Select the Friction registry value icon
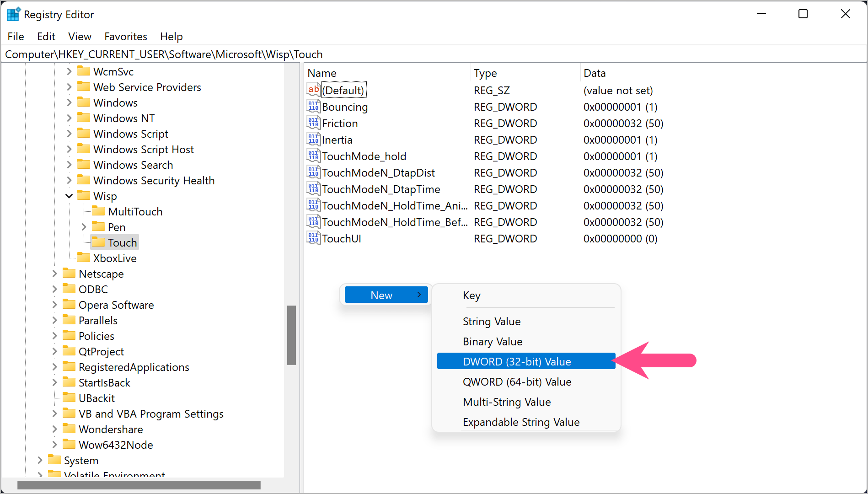 [313, 123]
